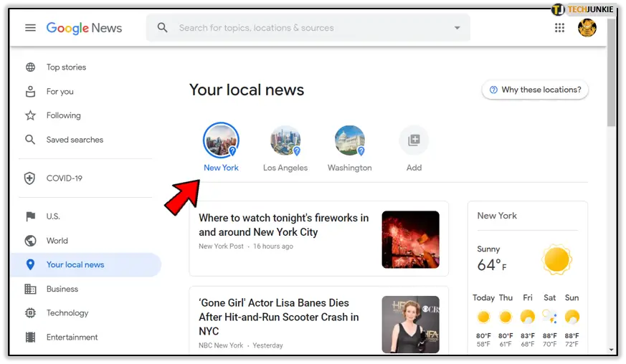Viewport: 626px width, 364px height.
Task: Click the Saved searches magnifier icon
Action: 30,140
